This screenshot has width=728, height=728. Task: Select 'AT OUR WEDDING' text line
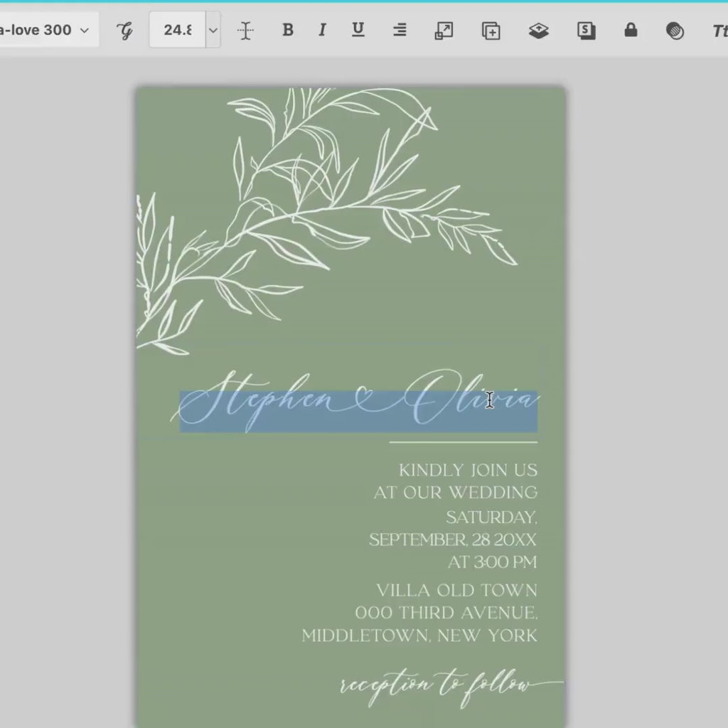click(456, 493)
